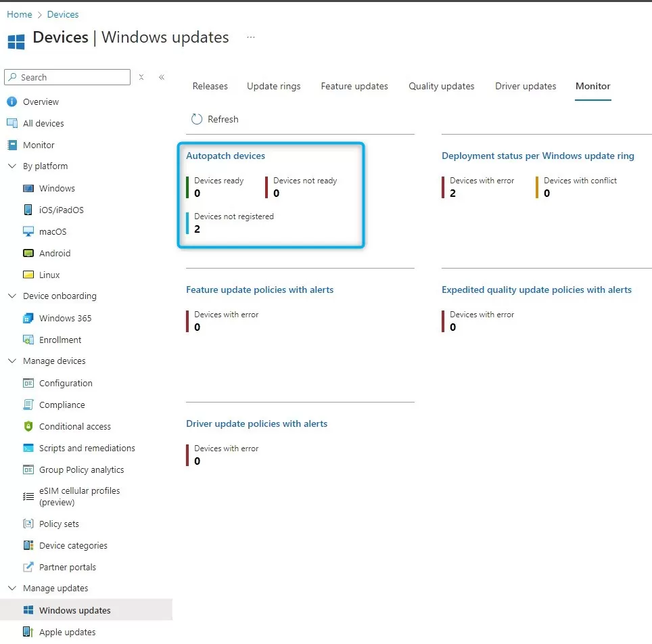This screenshot has height=644, width=652.
Task: Click the Scripts and remediations icon
Action: (x=28, y=448)
